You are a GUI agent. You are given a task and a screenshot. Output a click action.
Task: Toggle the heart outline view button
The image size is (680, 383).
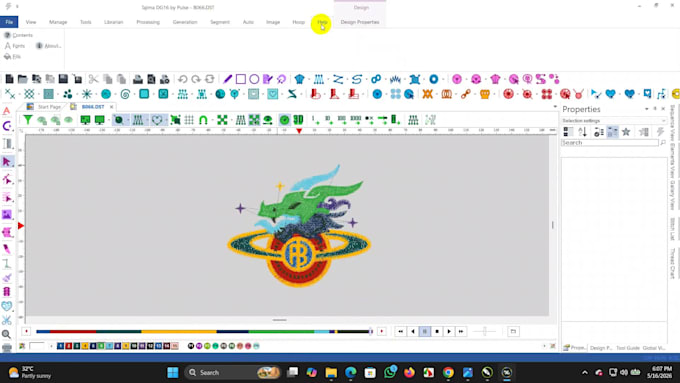tap(157, 120)
